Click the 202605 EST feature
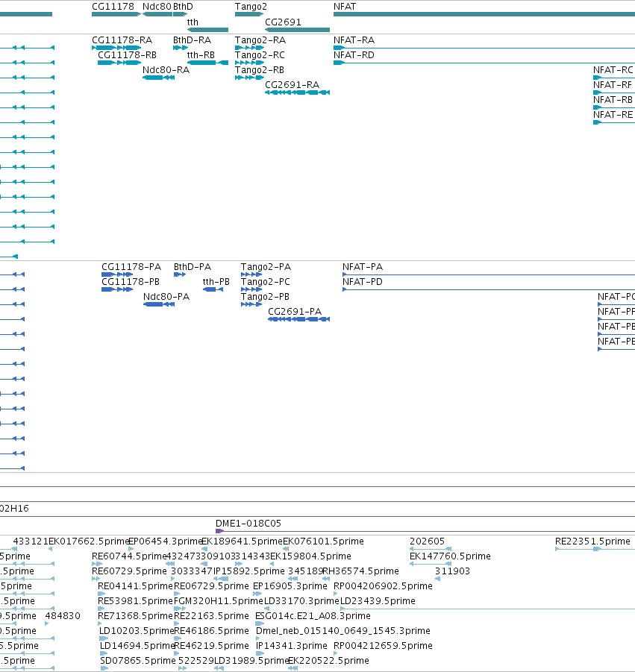This screenshot has height=672, width=635. click(431, 549)
